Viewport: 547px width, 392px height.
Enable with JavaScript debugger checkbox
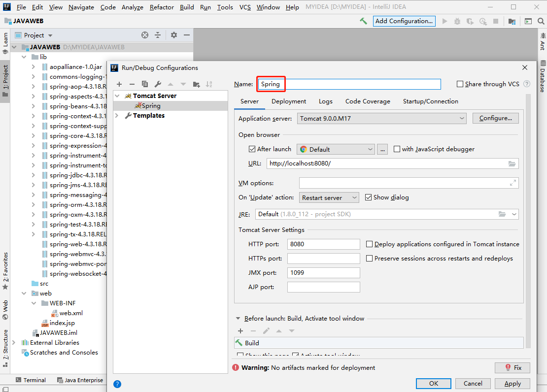coord(397,149)
